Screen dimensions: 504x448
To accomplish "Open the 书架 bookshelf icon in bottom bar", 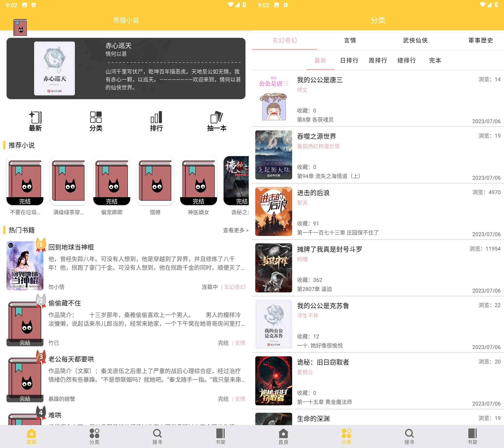I will click(x=220, y=434).
